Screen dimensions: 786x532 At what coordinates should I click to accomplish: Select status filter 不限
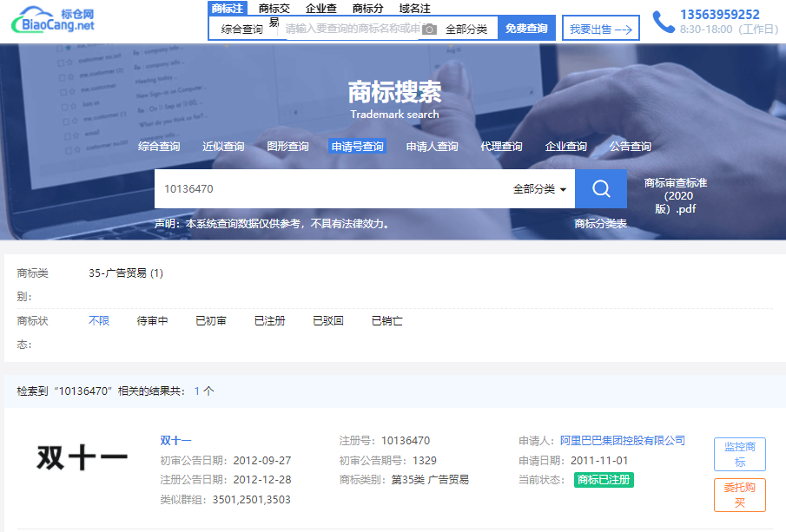click(99, 320)
